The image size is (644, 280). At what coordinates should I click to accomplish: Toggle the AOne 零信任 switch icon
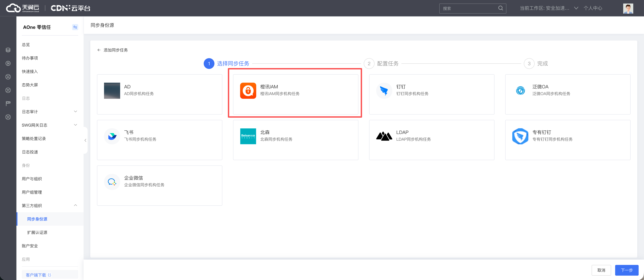tap(75, 27)
